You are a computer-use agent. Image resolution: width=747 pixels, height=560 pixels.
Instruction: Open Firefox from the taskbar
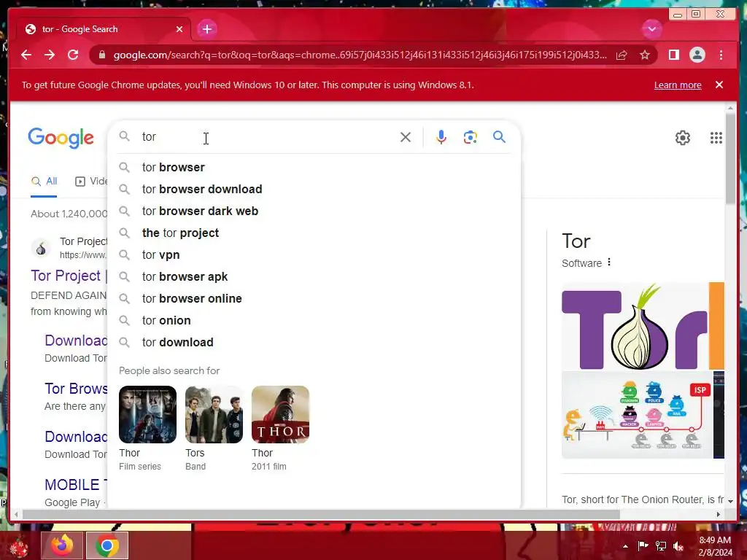(62, 545)
